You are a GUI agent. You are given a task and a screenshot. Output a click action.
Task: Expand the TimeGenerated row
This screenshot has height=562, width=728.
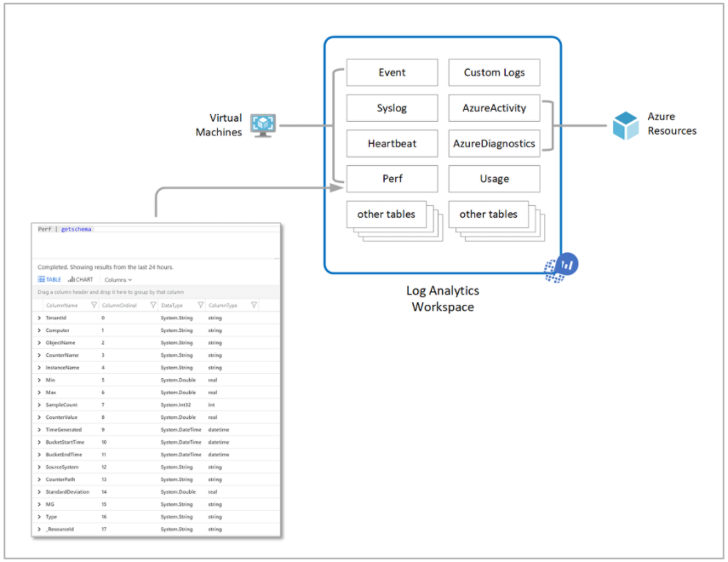point(39,430)
